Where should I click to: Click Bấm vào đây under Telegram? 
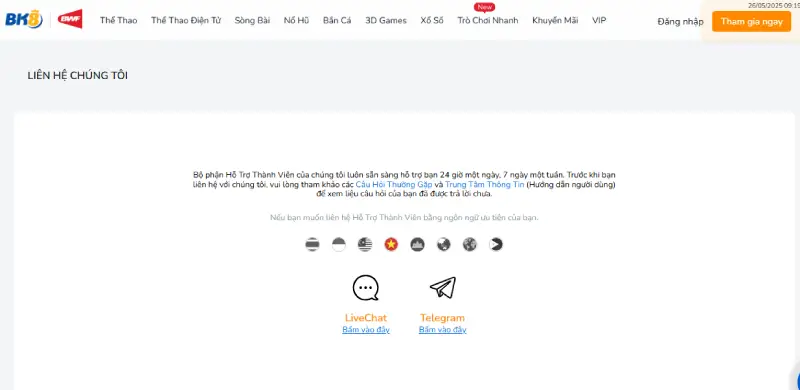[x=442, y=330]
